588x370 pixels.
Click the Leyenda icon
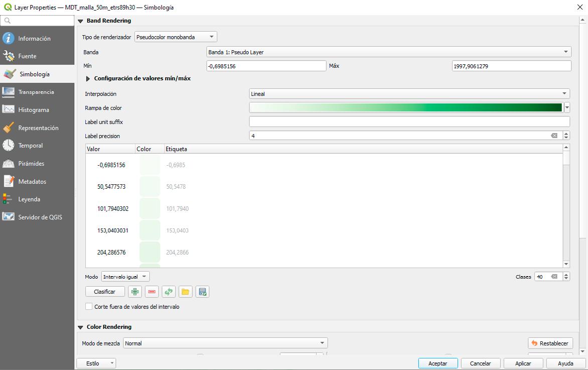[x=7, y=199]
